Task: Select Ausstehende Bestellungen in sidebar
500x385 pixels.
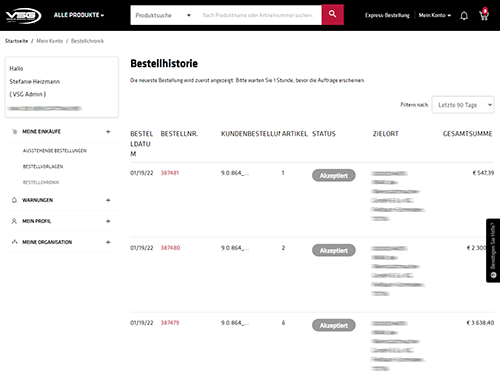Action: pos(55,151)
